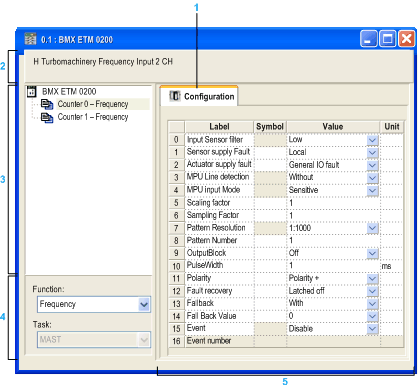Click the Configuration tab icon
The width and height of the screenshot is (418, 389).
(x=175, y=96)
